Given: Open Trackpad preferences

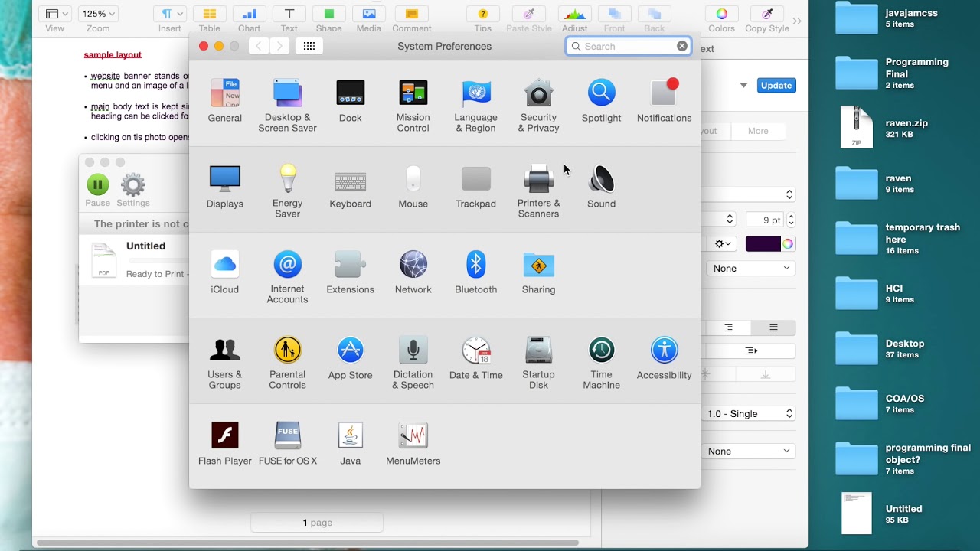Looking at the screenshot, I should tap(476, 186).
